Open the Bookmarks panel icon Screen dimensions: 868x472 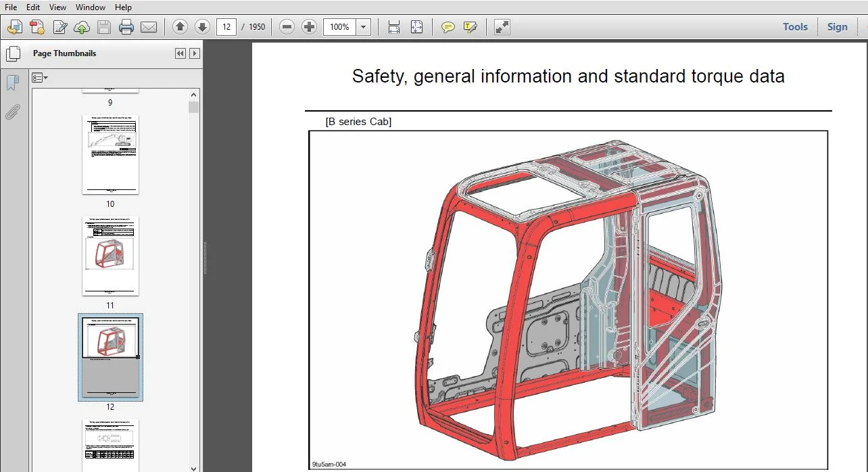pyautogui.click(x=12, y=83)
